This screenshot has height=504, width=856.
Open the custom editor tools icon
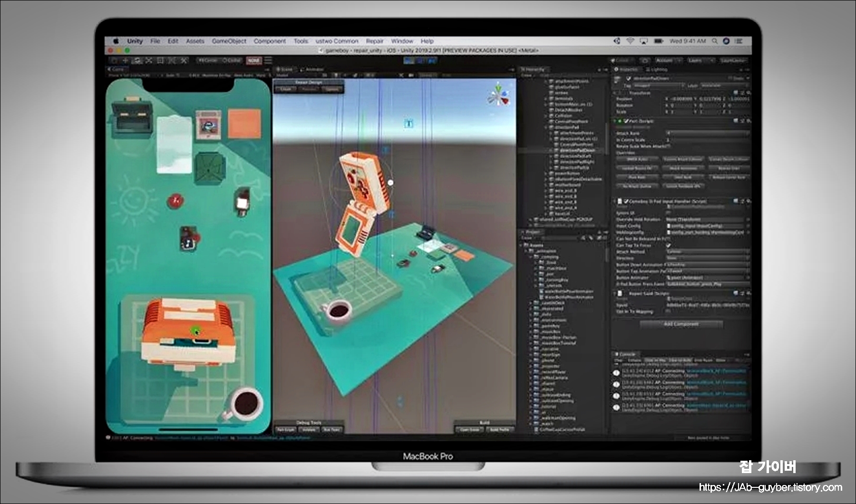pyautogui.click(x=184, y=60)
